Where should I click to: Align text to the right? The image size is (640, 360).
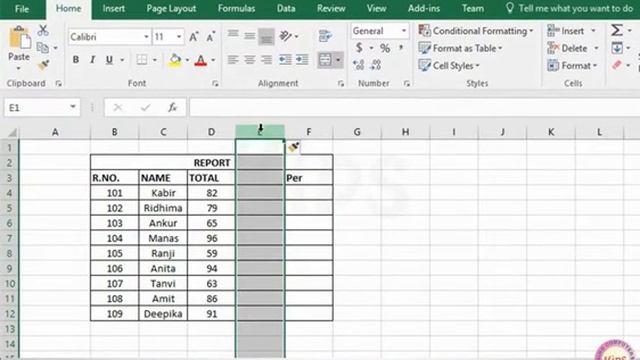pyautogui.click(x=267, y=60)
